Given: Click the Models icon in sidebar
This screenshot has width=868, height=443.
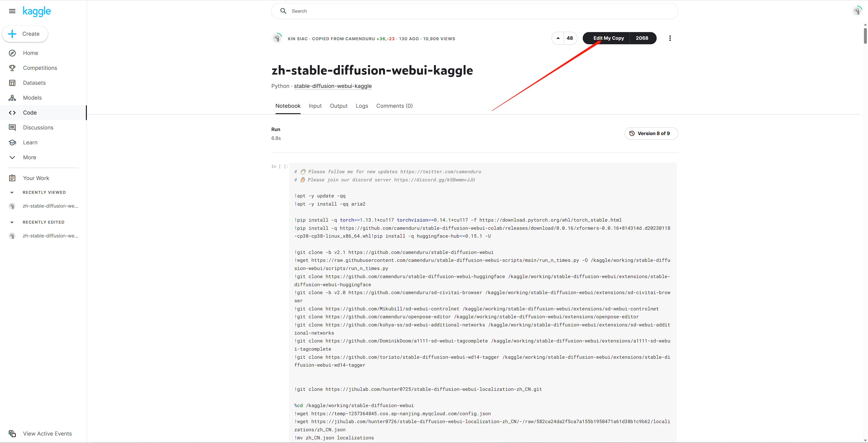Looking at the screenshot, I should [12, 98].
